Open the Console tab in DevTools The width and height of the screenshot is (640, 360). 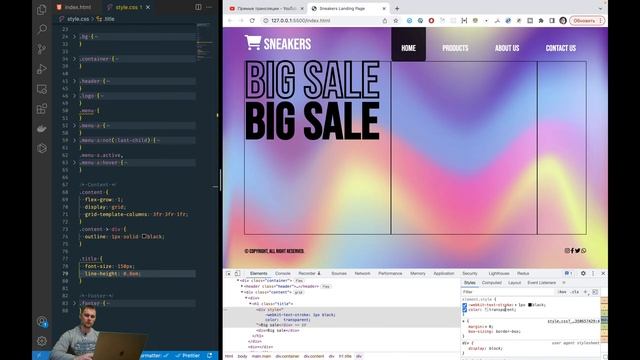[282, 273]
